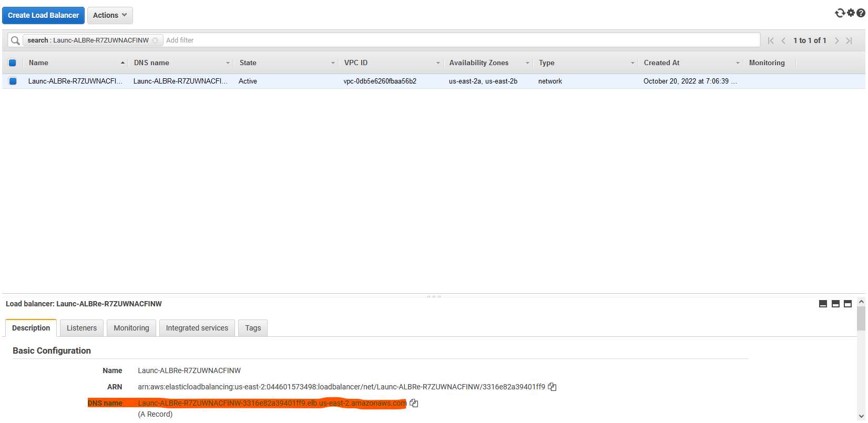Screen dimensions: 868x423
Task: Minimize the details pane icon
Action: pos(823,304)
